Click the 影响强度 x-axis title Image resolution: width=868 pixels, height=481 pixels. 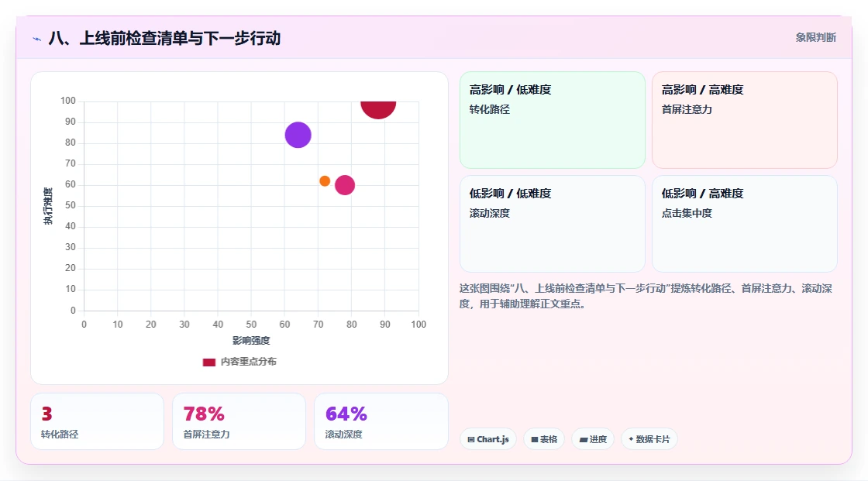251,340
